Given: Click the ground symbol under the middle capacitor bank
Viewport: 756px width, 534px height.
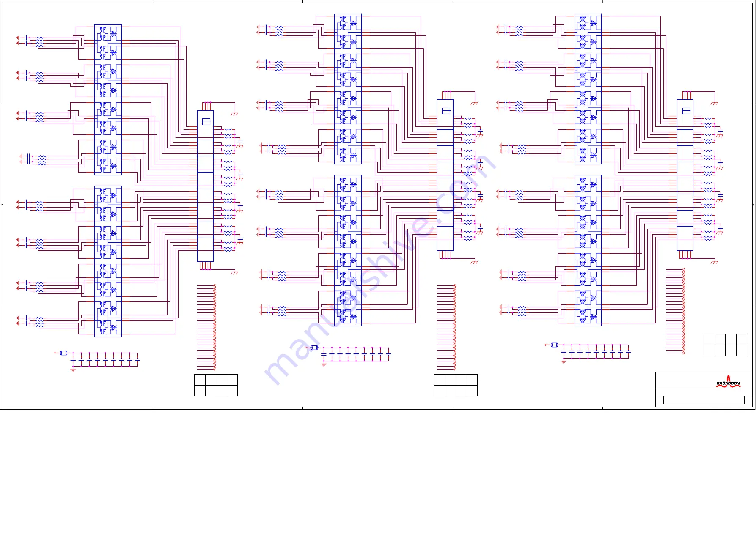Looking at the screenshot, I should point(324,364).
